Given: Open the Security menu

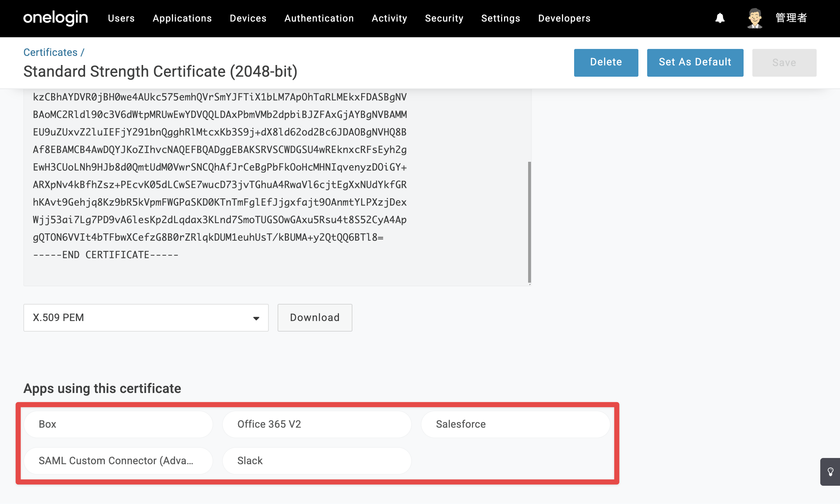Looking at the screenshot, I should click(444, 18).
